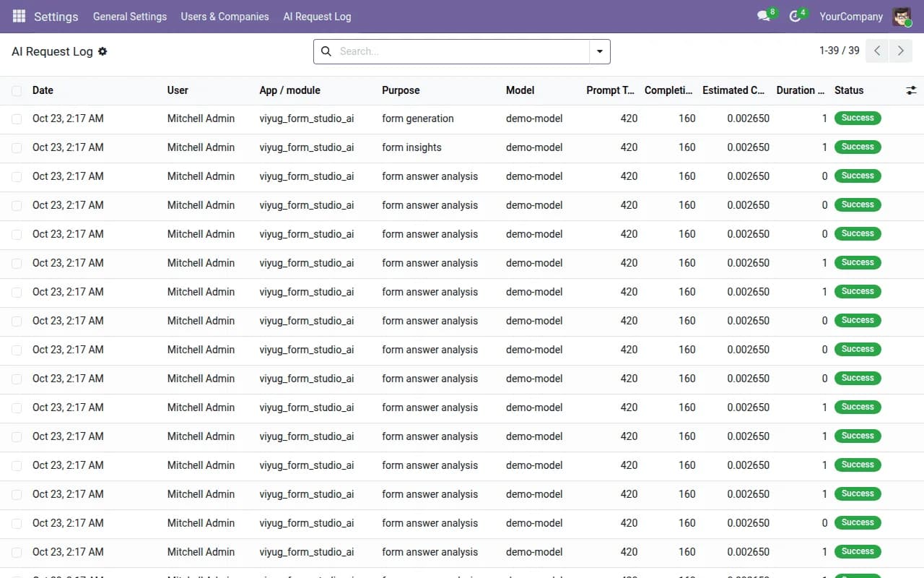Sort the list by the Model column
The width and height of the screenshot is (924, 578).
click(520, 90)
